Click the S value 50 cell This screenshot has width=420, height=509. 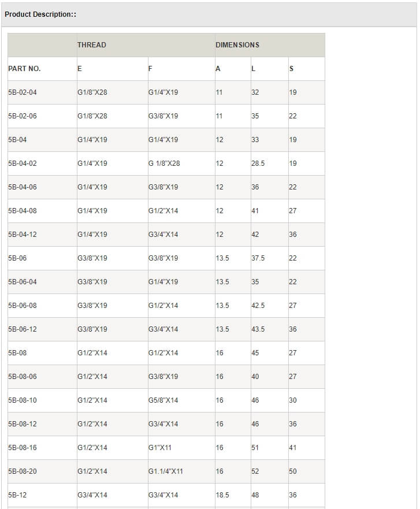(293, 471)
